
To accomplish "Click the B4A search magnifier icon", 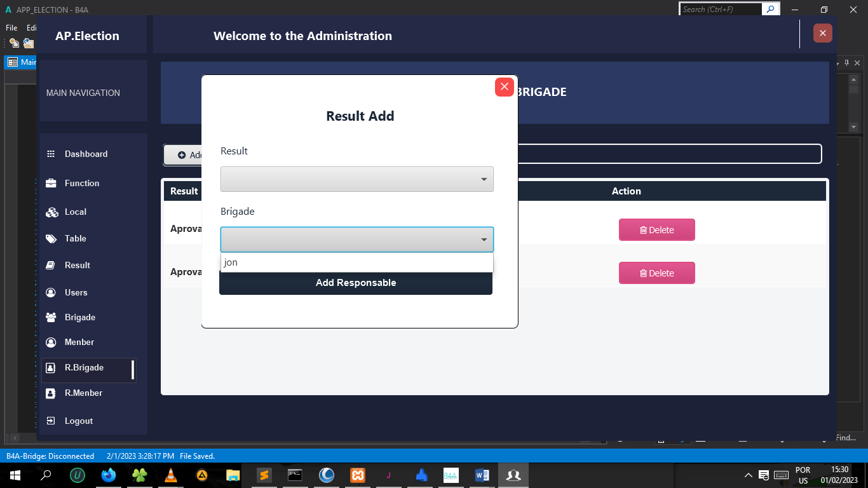I will pyautogui.click(x=771, y=10).
